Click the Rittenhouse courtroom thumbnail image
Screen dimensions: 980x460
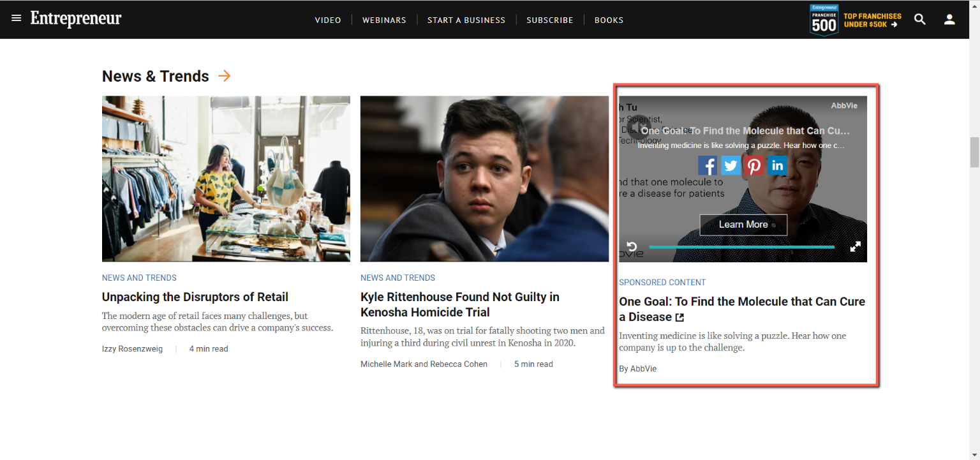pyautogui.click(x=484, y=179)
